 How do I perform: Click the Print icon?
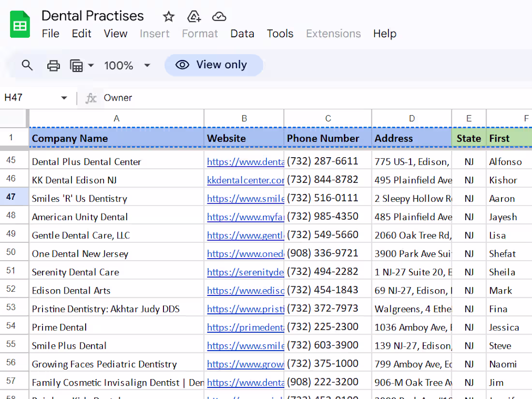(53, 65)
